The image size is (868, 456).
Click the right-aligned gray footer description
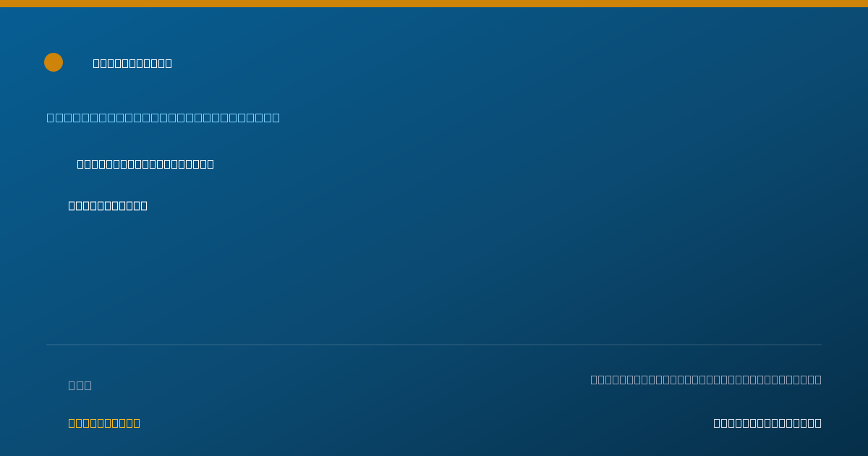click(x=706, y=379)
